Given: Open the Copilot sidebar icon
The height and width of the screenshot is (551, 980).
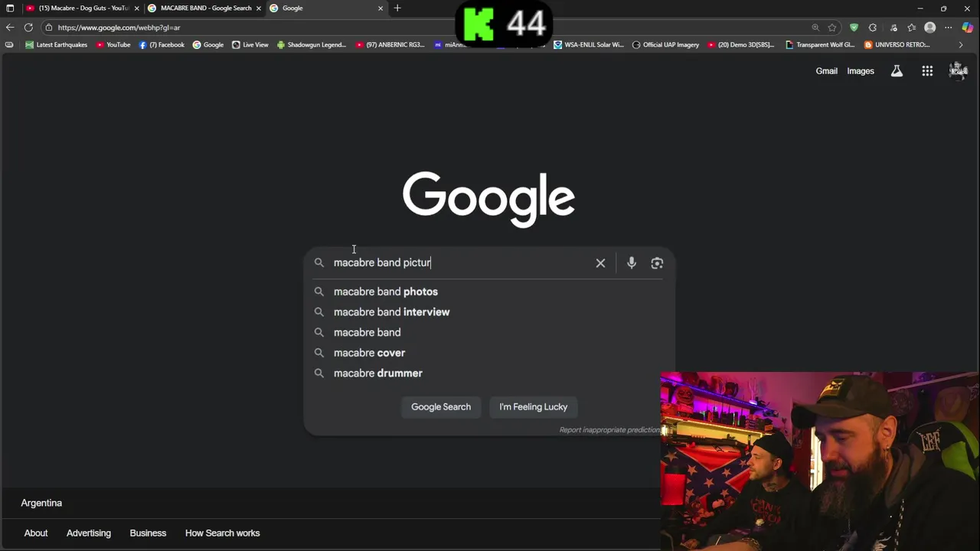Looking at the screenshot, I should [968, 28].
